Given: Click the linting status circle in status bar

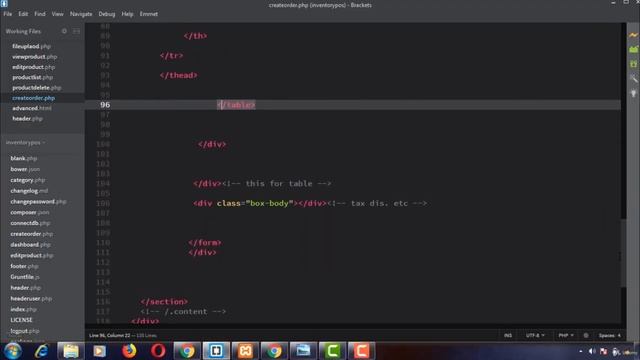Looking at the screenshot, I should tap(586, 336).
